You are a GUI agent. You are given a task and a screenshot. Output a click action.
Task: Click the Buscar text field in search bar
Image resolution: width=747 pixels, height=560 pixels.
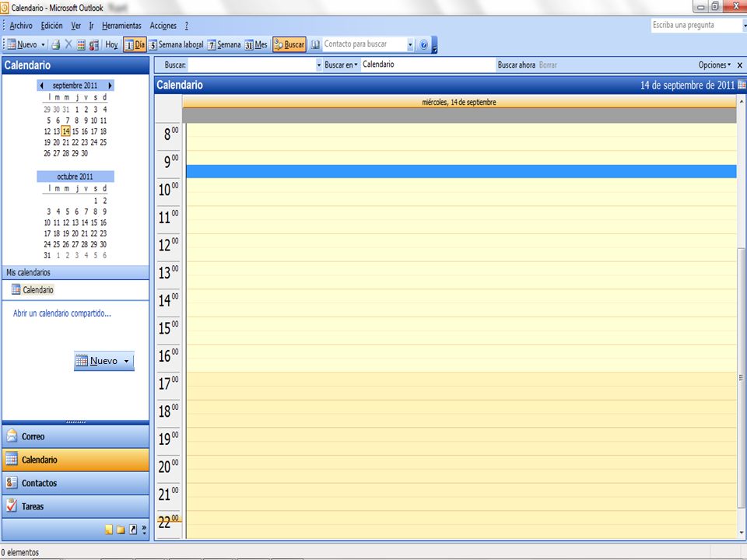[252, 65]
